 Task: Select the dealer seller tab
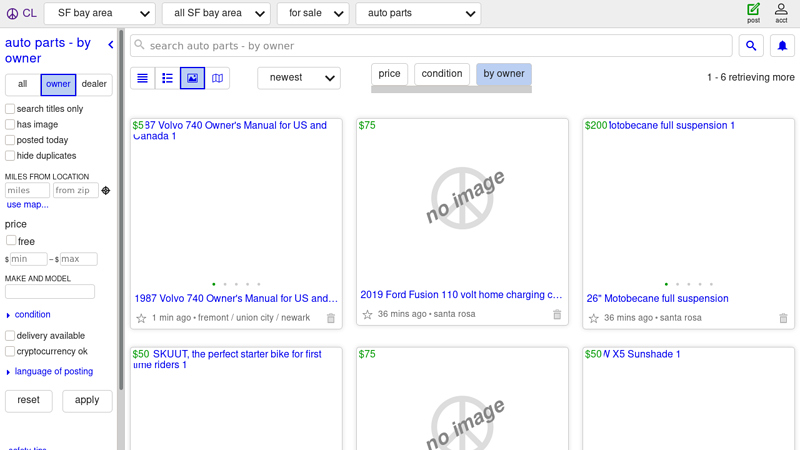[x=94, y=84]
